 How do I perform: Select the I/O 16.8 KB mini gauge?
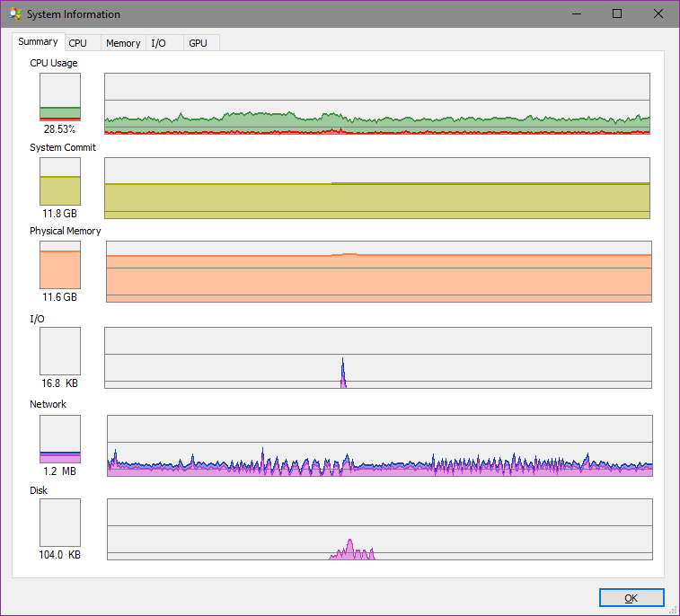60,350
